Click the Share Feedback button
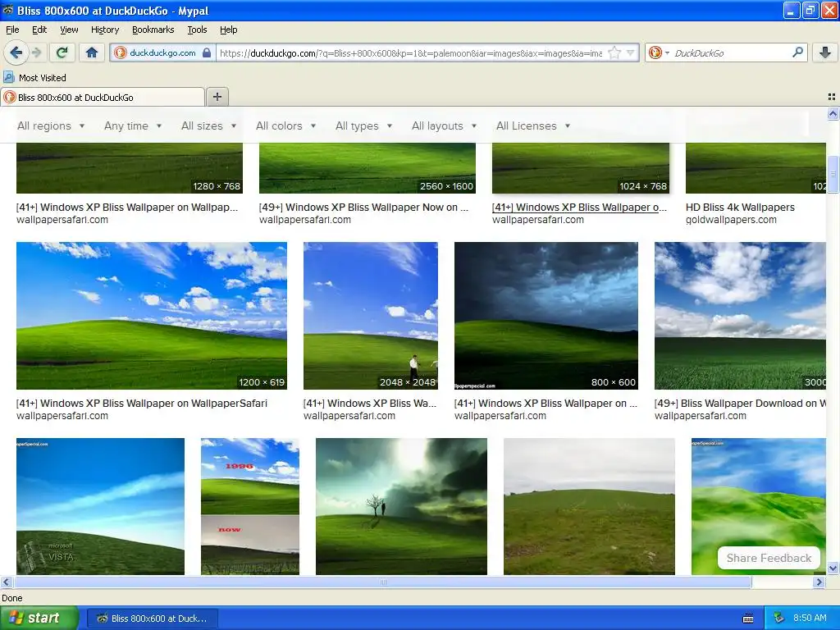Viewport: 840px width, 630px height. tap(769, 558)
